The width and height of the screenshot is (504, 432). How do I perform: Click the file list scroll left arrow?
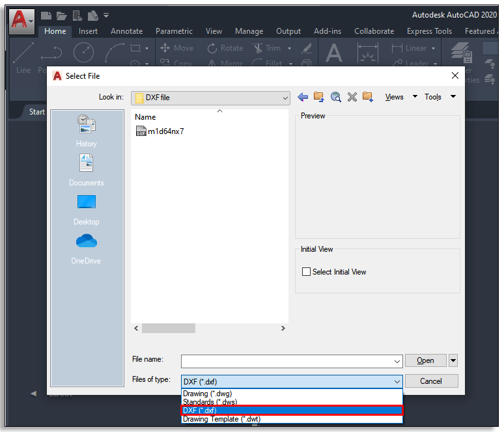(x=136, y=329)
